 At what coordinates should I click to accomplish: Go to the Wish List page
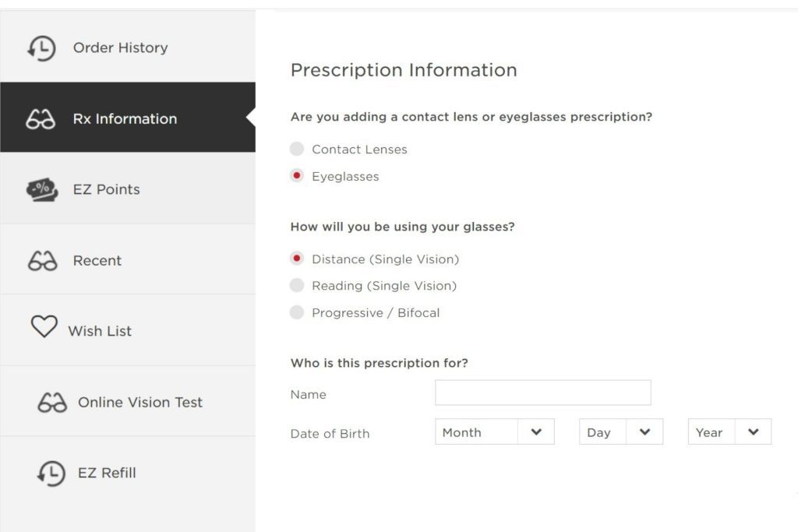100,330
